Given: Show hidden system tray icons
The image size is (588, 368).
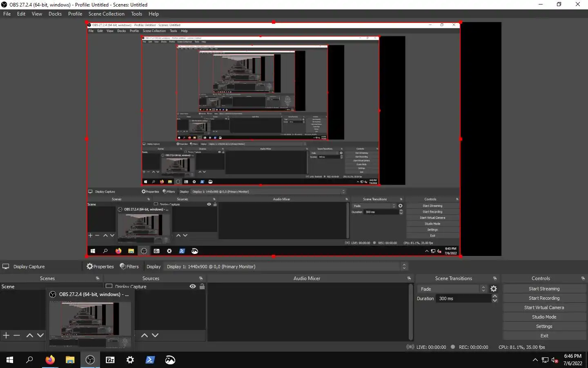Looking at the screenshot, I should click(x=535, y=360).
